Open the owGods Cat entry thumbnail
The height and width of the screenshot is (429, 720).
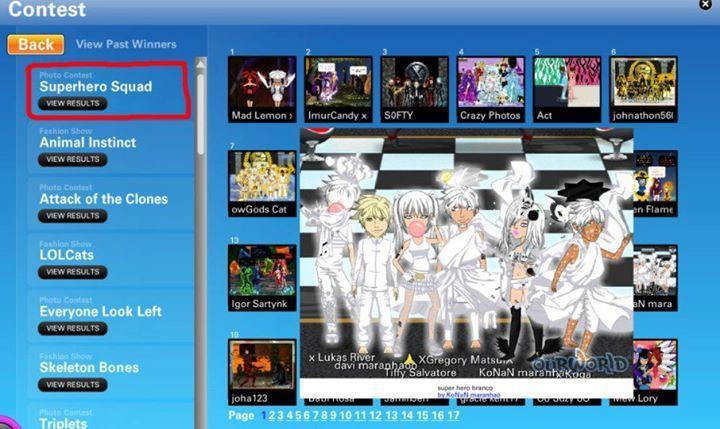(262, 184)
